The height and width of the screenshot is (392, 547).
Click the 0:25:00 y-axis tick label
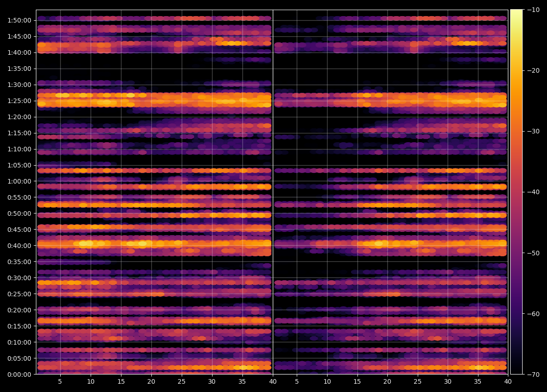pyautogui.click(x=19, y=294)
